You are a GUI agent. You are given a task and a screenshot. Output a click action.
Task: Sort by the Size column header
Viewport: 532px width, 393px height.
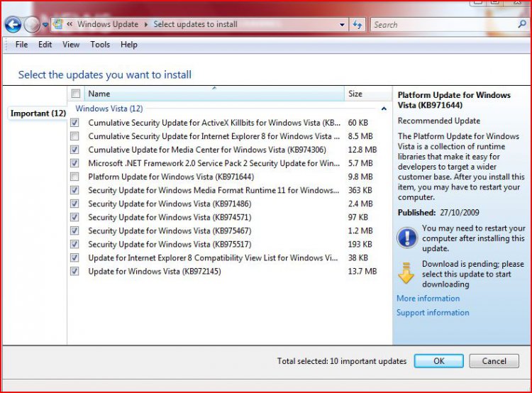[x=368, y=94]
